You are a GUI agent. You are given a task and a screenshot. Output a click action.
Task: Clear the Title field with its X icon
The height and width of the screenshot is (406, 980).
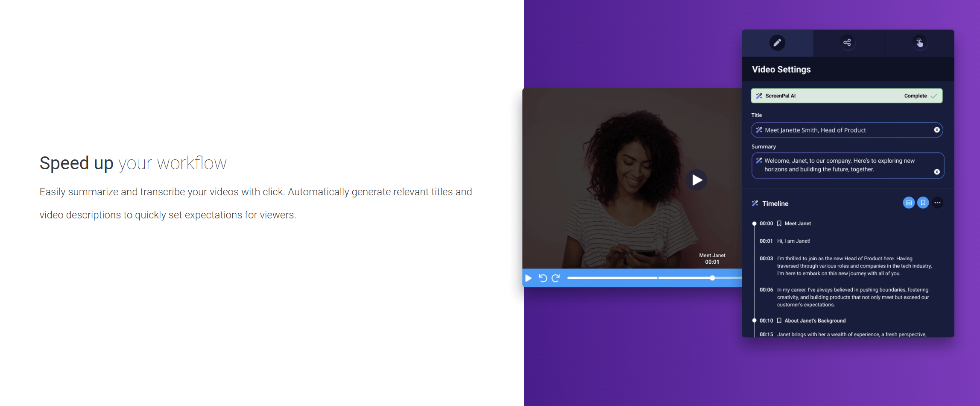click(937, 130)
